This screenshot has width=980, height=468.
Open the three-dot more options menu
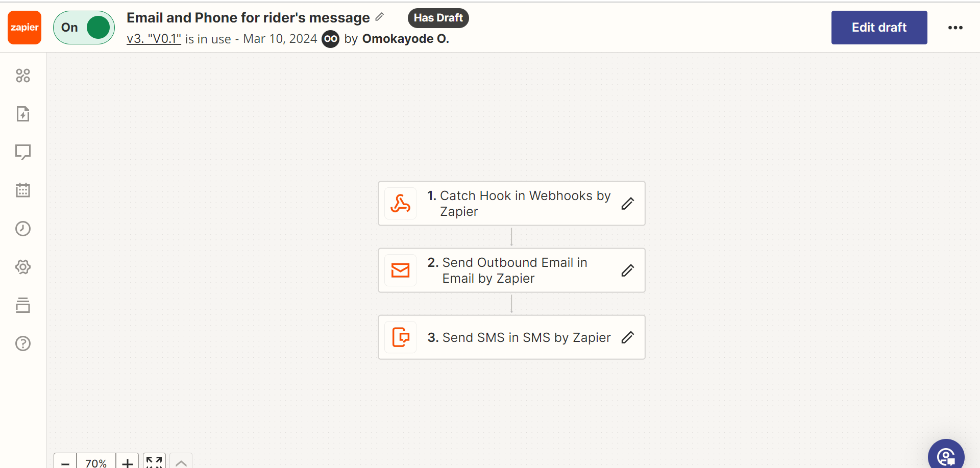(955, 28)
